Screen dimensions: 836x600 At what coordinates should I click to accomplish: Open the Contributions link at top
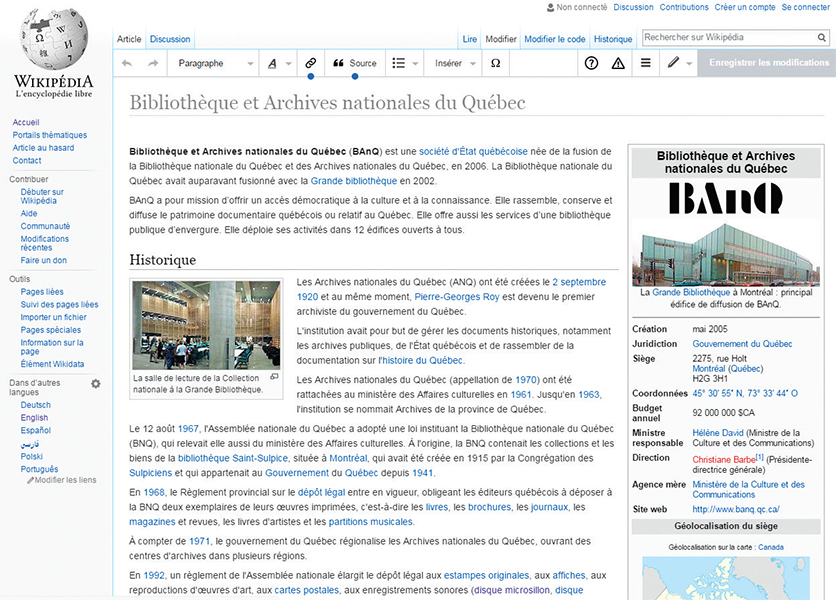(684, 7)
